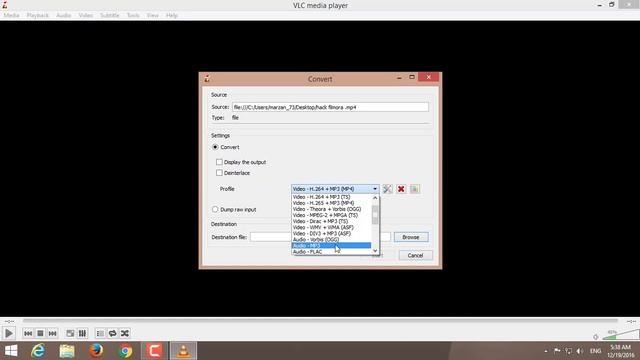Open the Help menu
This screenshot has height=360, width=640.
(172, 16)
